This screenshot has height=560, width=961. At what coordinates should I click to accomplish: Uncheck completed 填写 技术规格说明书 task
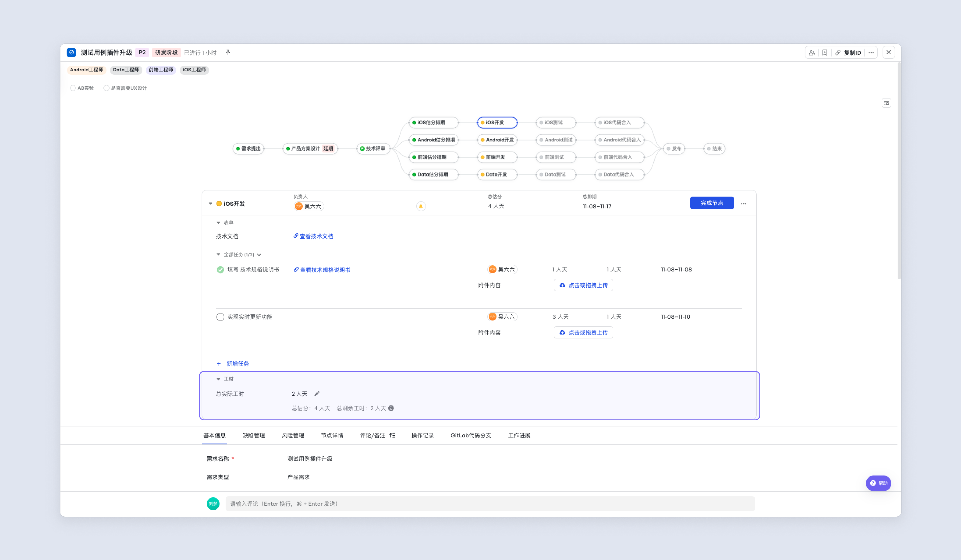(x=220, y=270)
